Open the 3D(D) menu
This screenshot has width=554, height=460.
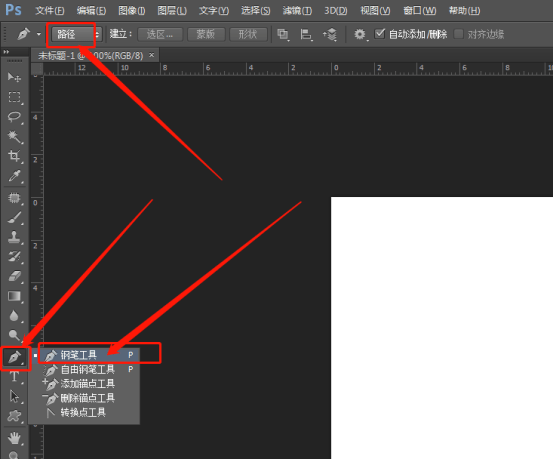336,11
